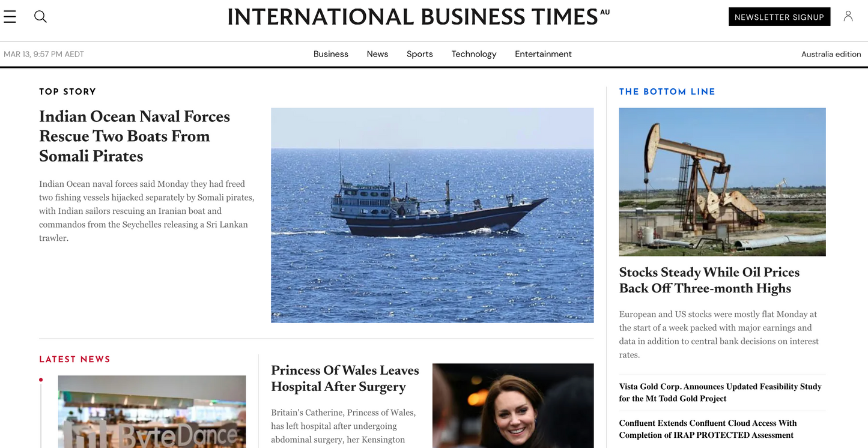Open the Technology section
Screen dimensions: 868x448
coord(474,54)
